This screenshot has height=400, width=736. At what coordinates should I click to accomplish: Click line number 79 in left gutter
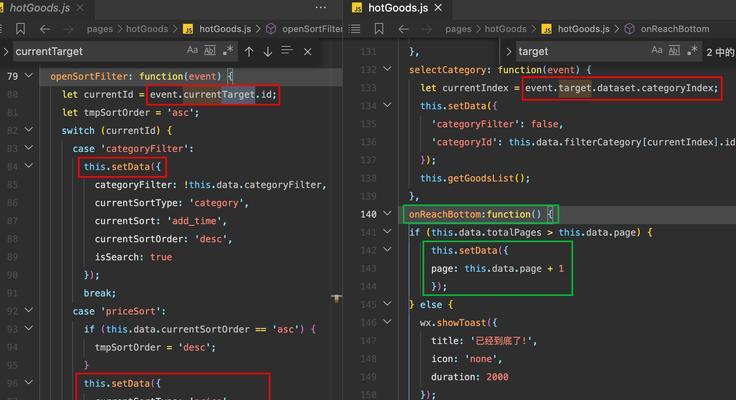(x=13, y=77)
